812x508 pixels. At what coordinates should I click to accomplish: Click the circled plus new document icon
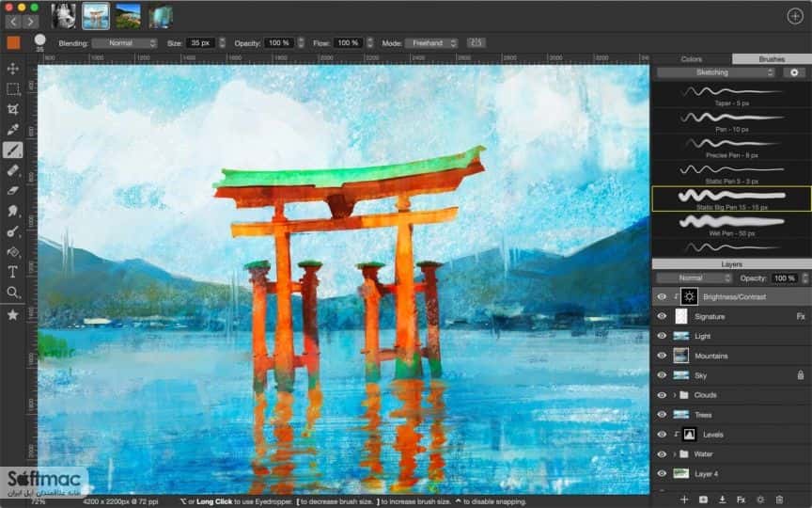pyautogui.click(x=794, y=16)
